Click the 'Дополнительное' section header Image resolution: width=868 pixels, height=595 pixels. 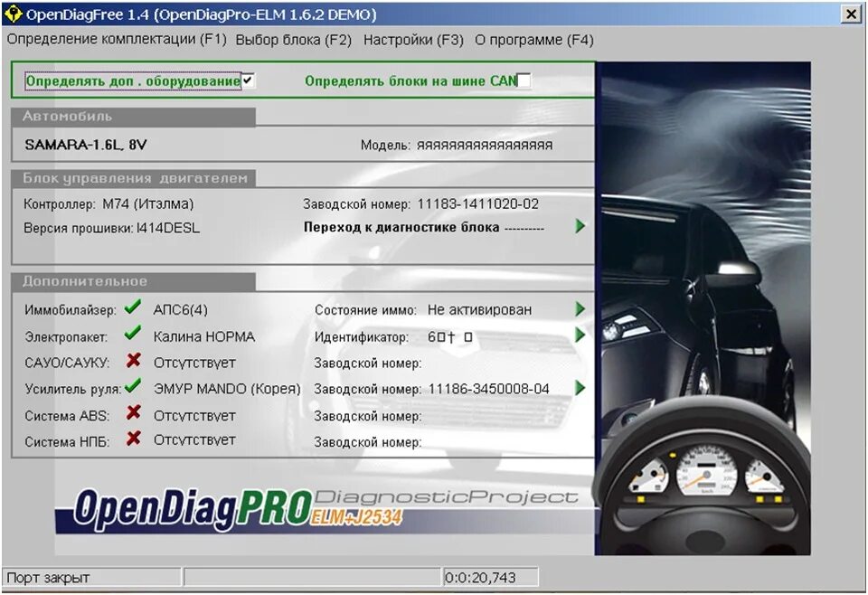134,281
